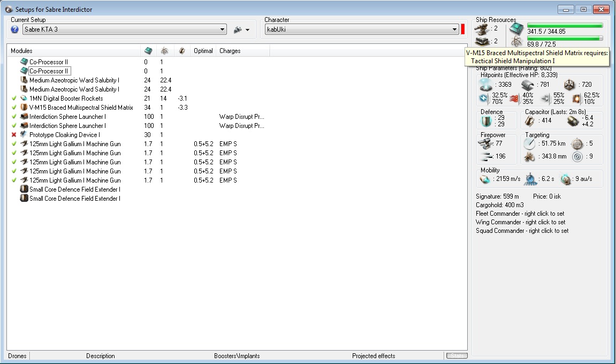Toggle the 1MN Digital Booster Rockets active checkmark

pos(14,98)
